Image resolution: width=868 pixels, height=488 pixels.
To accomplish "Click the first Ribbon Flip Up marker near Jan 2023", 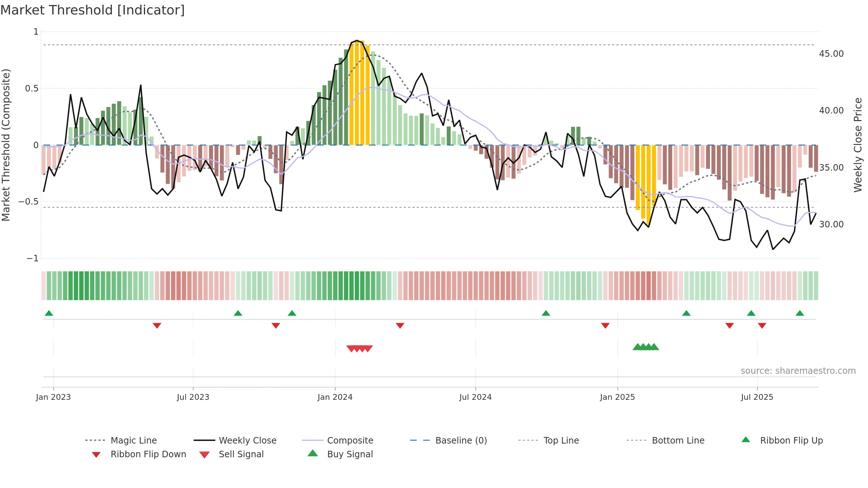I will tap(49, 313).
